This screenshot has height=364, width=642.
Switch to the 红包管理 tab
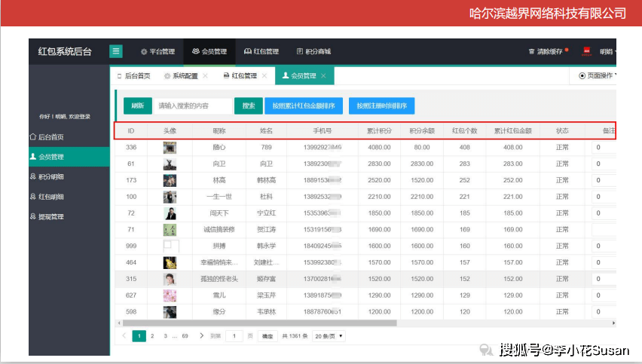pyautogui.click(x=240, y=76)
